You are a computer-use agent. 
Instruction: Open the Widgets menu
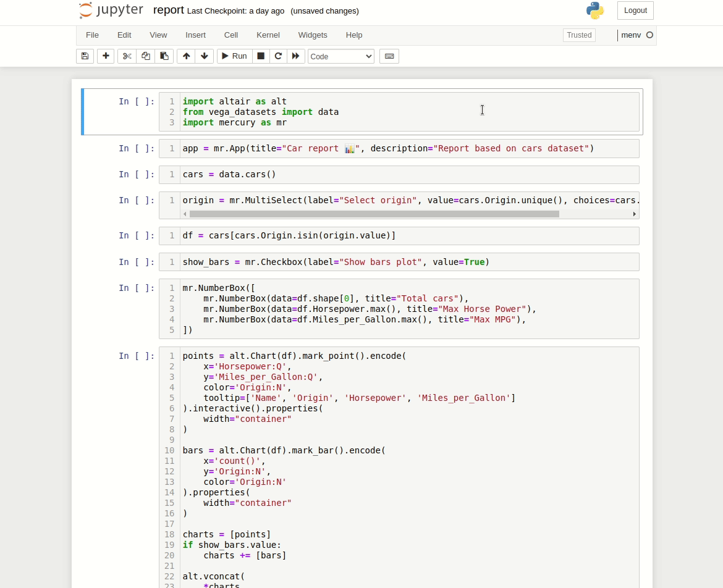coord(313,35)
